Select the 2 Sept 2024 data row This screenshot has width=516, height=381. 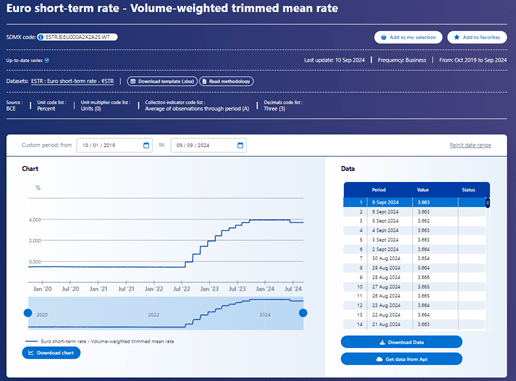tap(414, 249)
